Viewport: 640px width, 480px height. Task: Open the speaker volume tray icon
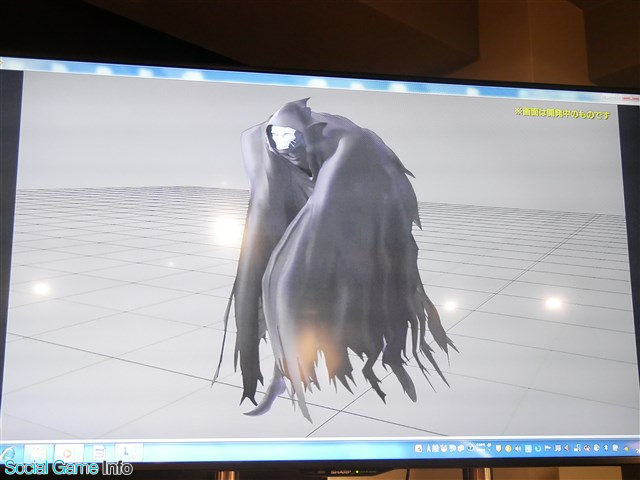click(518, 449)
